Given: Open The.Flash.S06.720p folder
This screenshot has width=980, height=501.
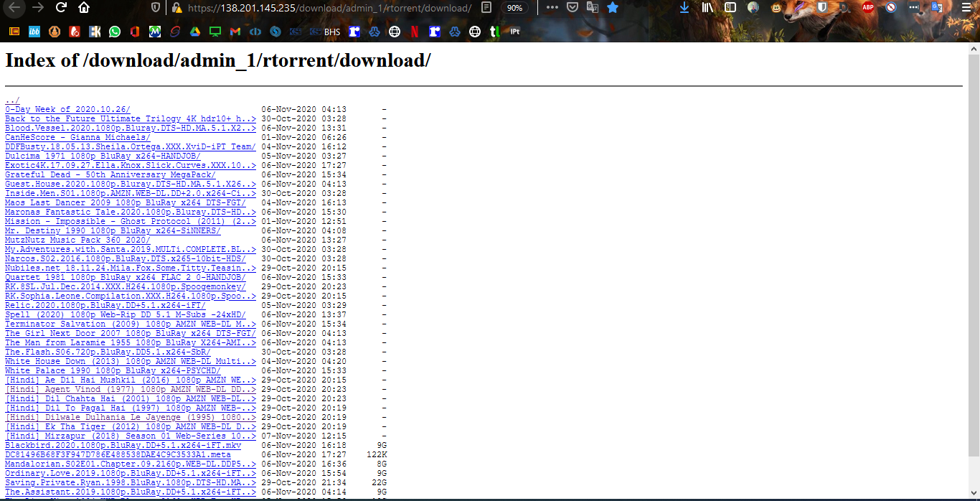Looking at the screenshot, I should point(108,352).
